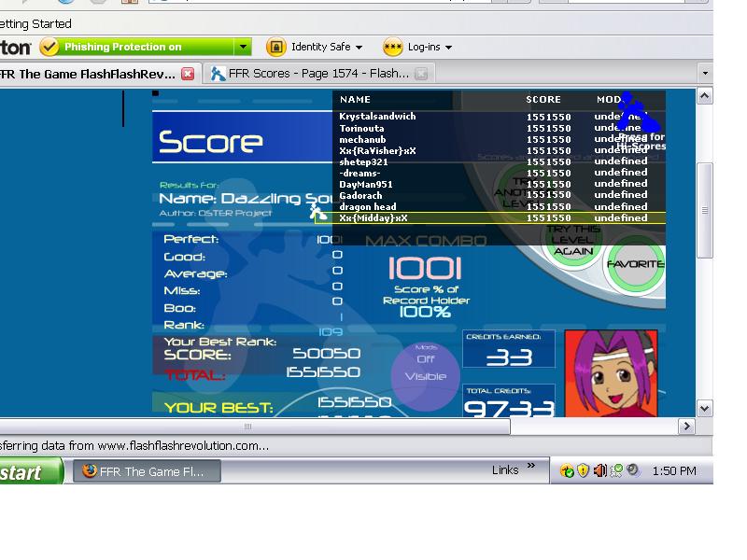Expand the Phishing Protection dropdown arrow
The height and width of the screenshot is (560, 747).
tap(243, 47)
